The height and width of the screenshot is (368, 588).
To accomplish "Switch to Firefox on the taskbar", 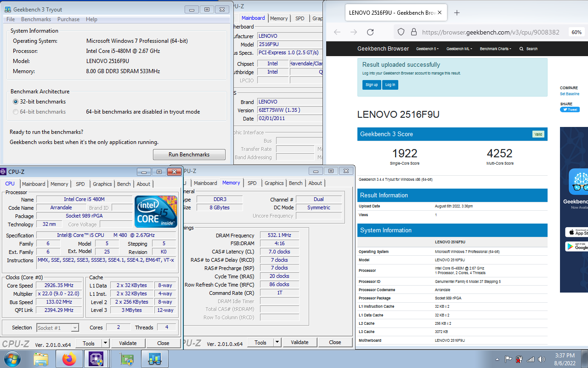I will point(69,359).
